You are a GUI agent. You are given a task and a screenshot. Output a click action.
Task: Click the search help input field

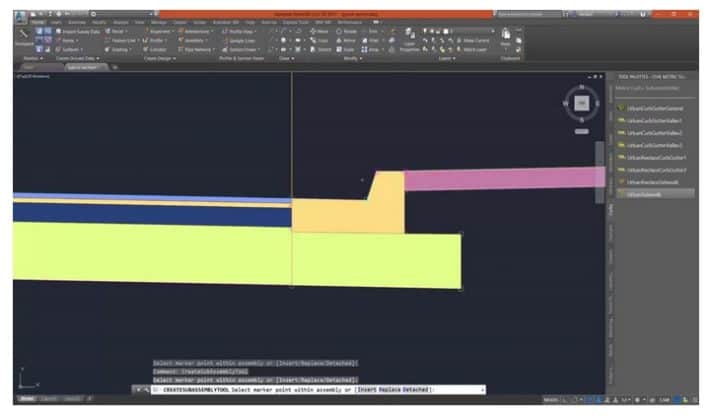click(x=527, y=14)
